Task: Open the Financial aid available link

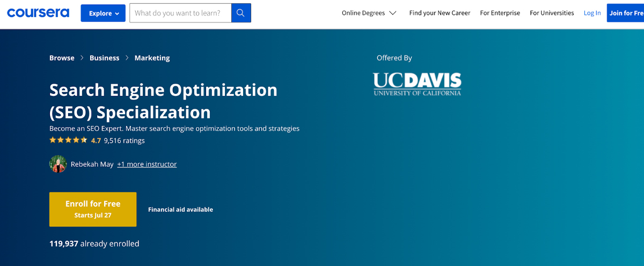Action: 180,210
